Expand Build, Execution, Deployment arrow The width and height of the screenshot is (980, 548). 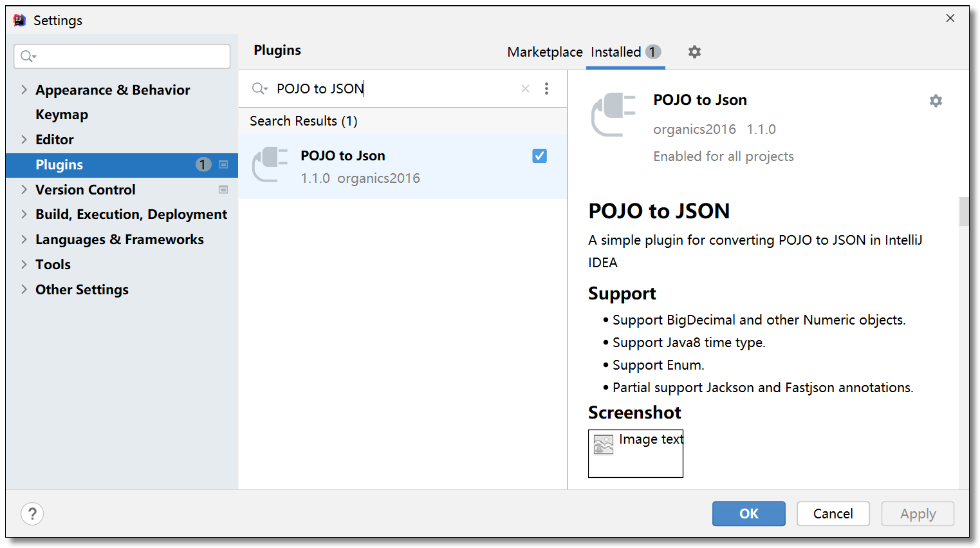pyautogui.click(x=24, y=214)
